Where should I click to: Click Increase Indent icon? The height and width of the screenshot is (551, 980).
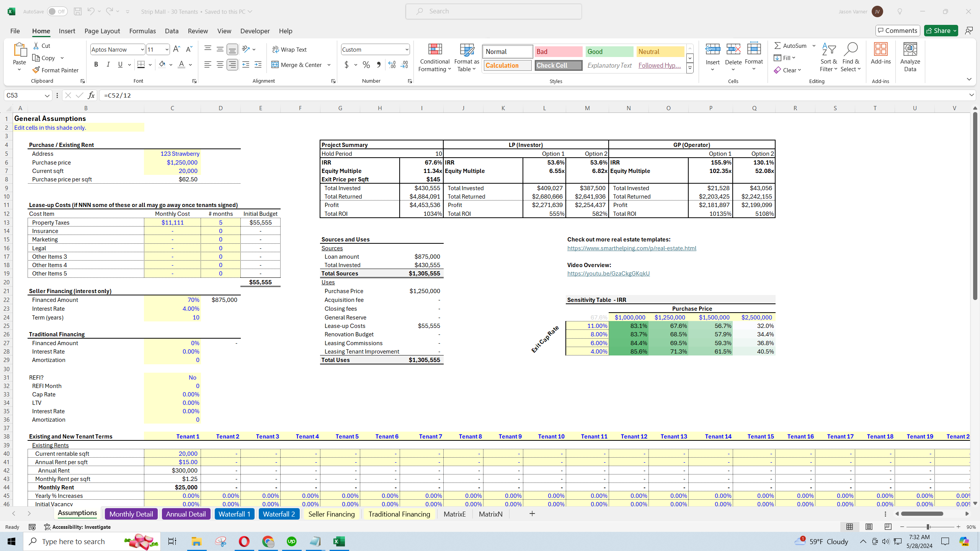pyautogui.click(x=258, y=65)
